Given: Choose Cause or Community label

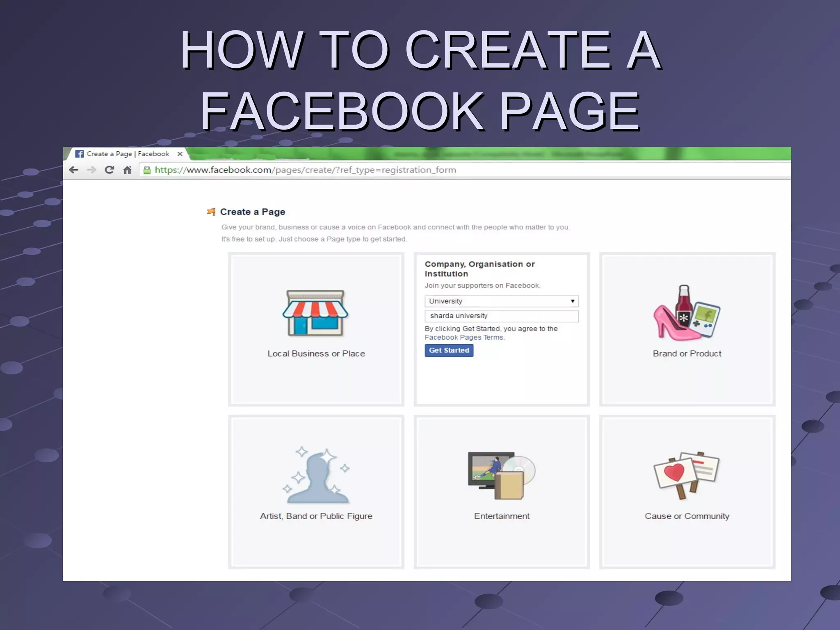Looking at the screenshot, I should point(687,516).
